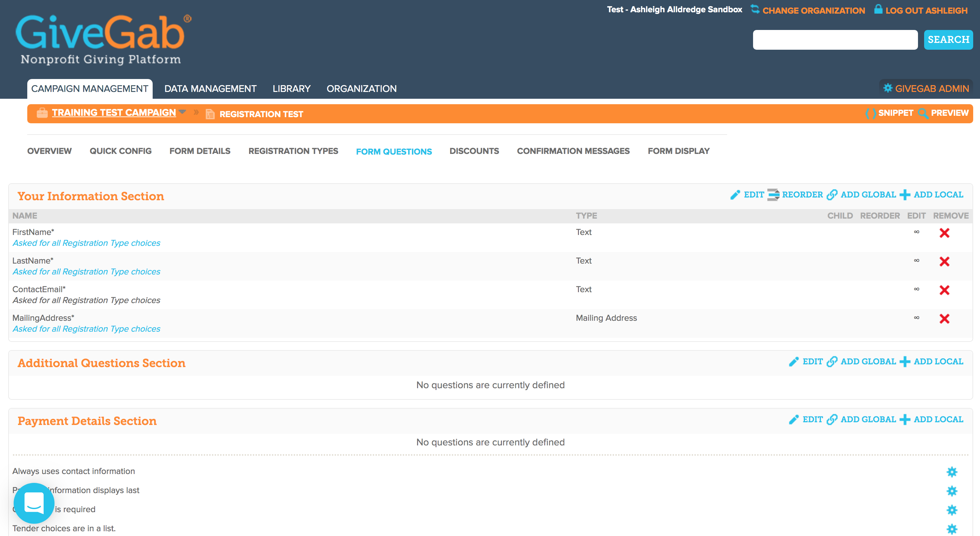
Task: Remove the LastName question with red X
Action: pos(944,261)
